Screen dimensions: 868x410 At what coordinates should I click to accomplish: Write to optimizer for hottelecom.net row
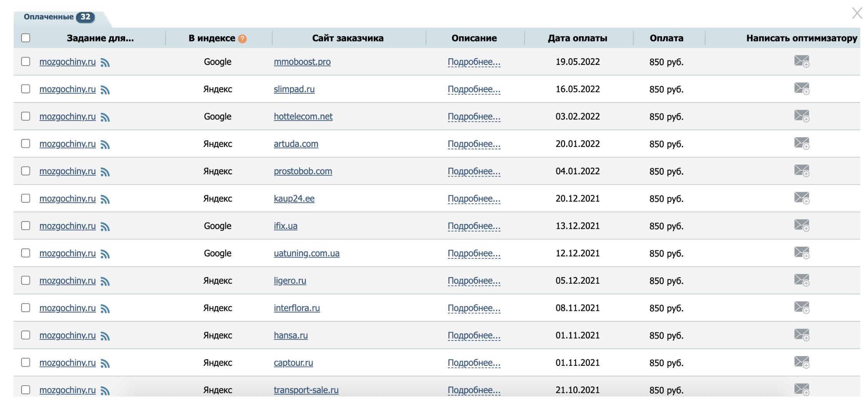coord(802,116)
